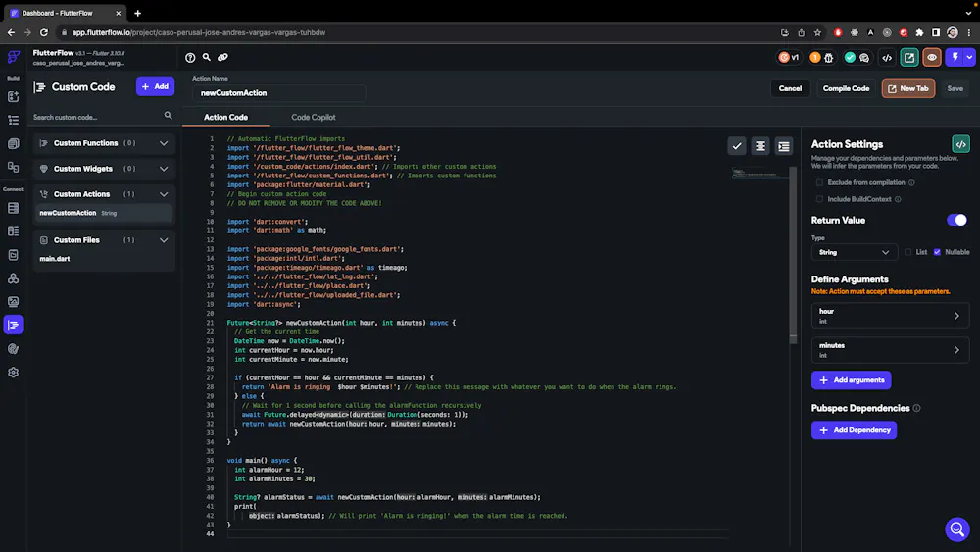This screenshot has width=980, height=552.
Task: Collapse the Custom Widgets section
Action: click(164, 169)
